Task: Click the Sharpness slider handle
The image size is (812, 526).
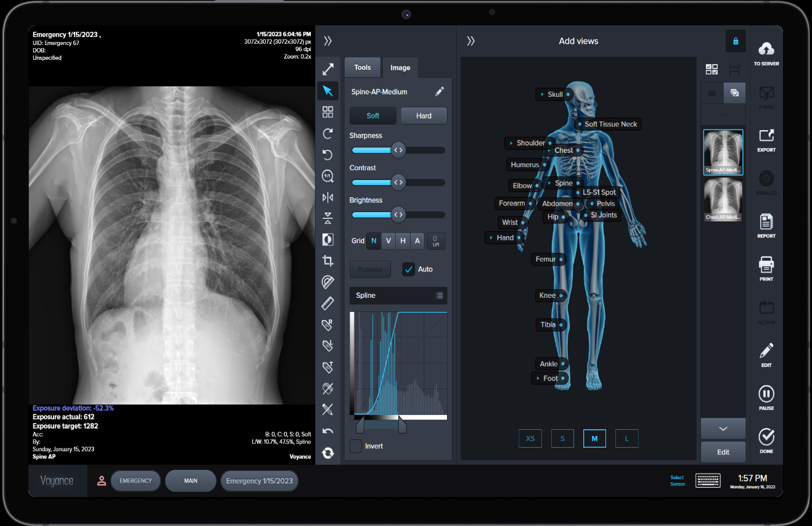Action: tap(398, 150)
